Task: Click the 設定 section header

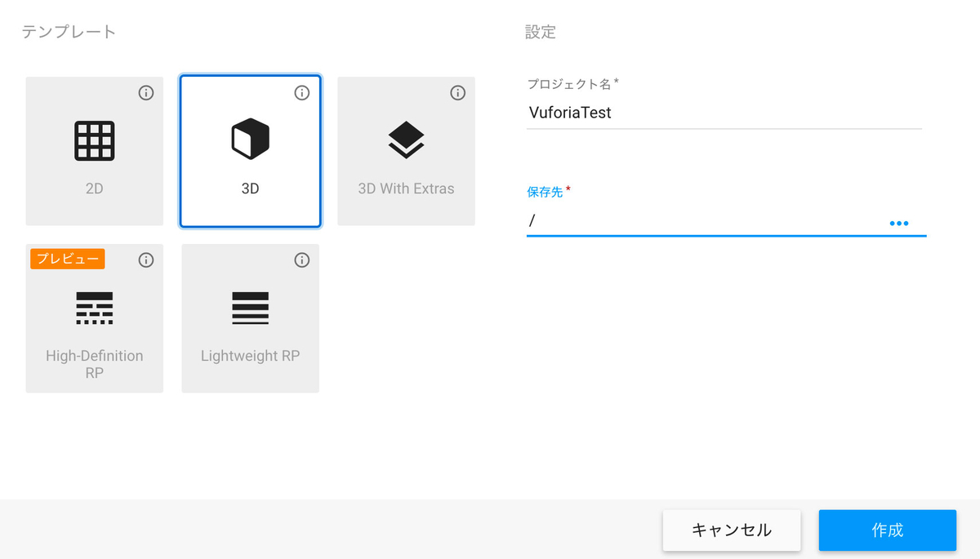Action: 540,31
